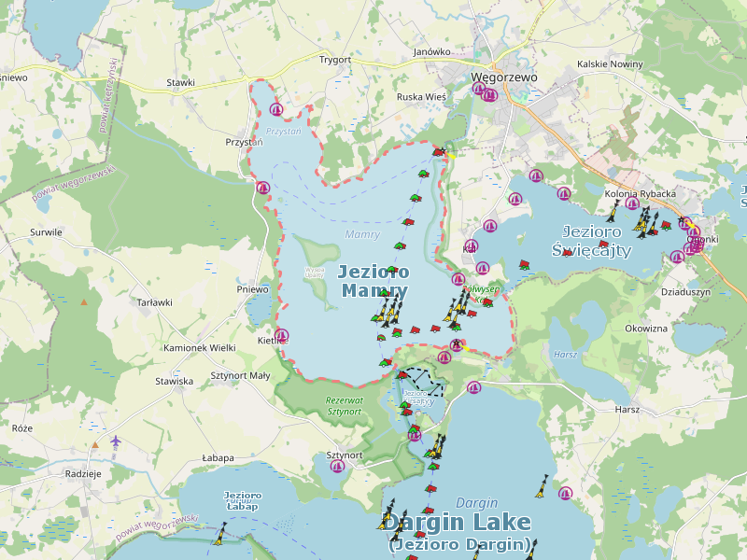Click the marina icon at Przystań bay
This screenshot has height=560, width=747.
tap(275, 108)
